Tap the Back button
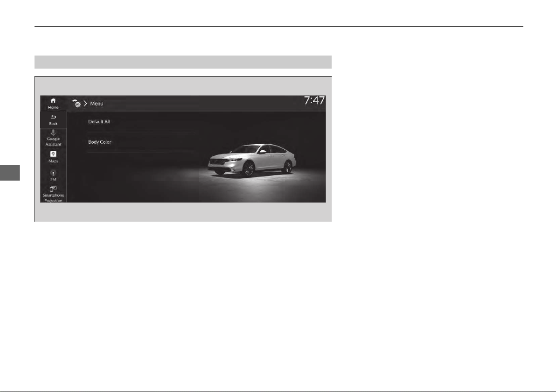Screen dimensions: 556x392 [x=53, y=120]
